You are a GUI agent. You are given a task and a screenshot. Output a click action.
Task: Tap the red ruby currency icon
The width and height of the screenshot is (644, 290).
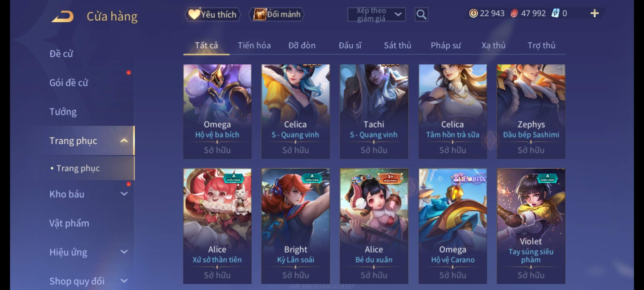pos(514,13)
